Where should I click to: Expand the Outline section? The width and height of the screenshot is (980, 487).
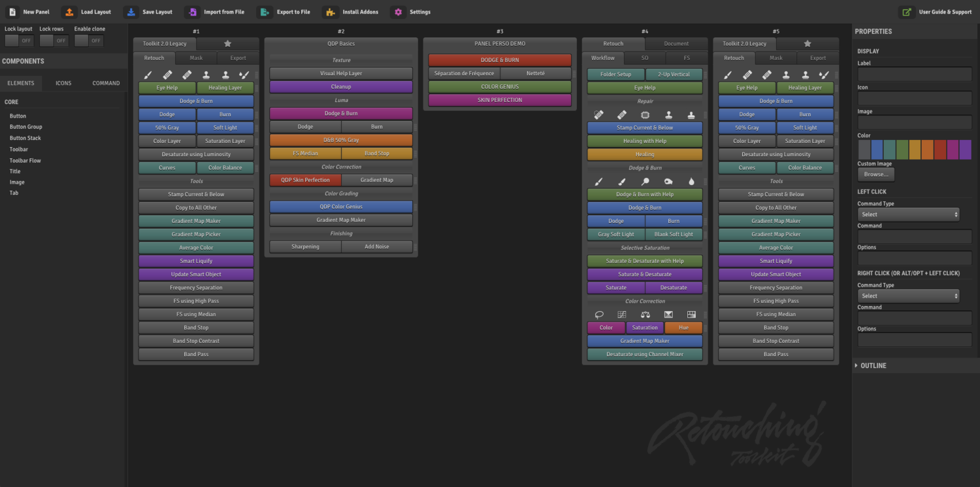pos(874,365)
